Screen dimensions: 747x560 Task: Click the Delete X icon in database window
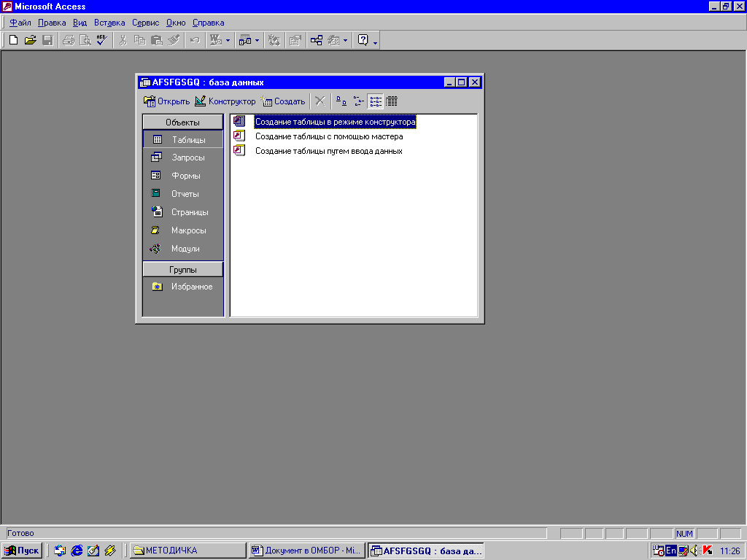coord(320,101)
